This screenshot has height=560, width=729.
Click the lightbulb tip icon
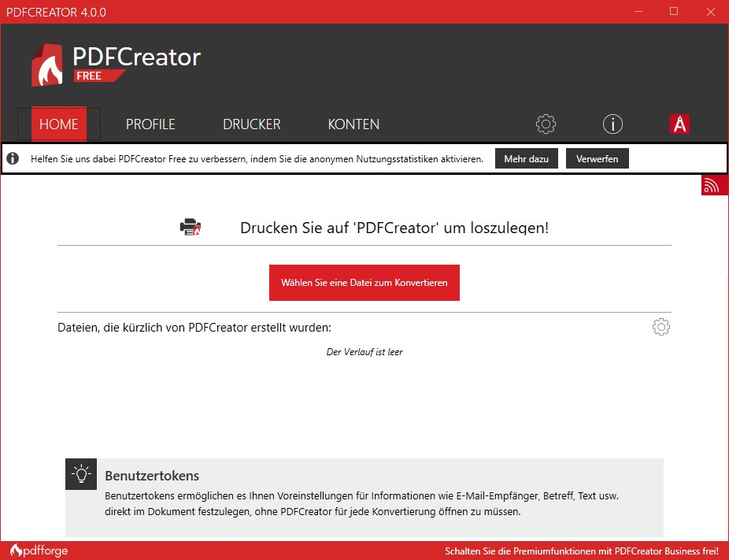click(81, 474)
